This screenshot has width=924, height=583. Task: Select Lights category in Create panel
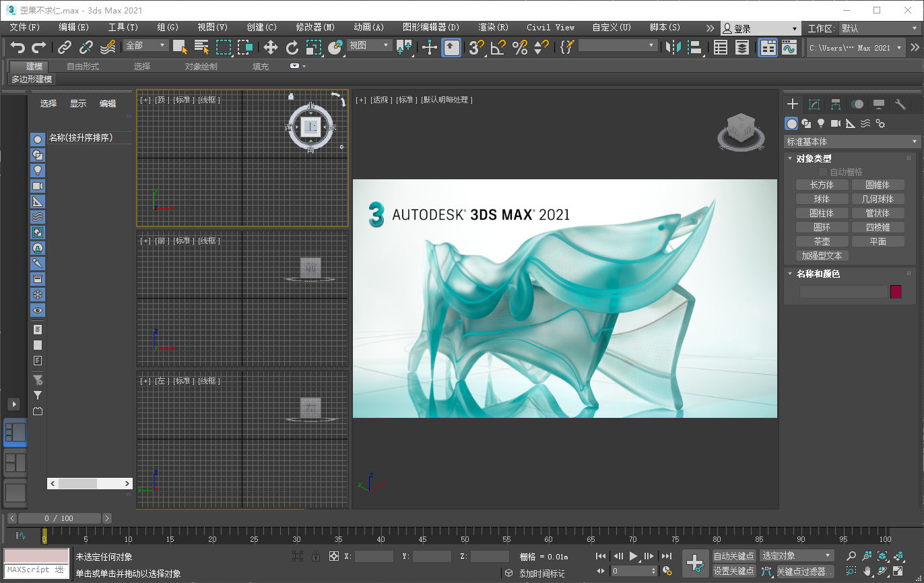point(821,123)
